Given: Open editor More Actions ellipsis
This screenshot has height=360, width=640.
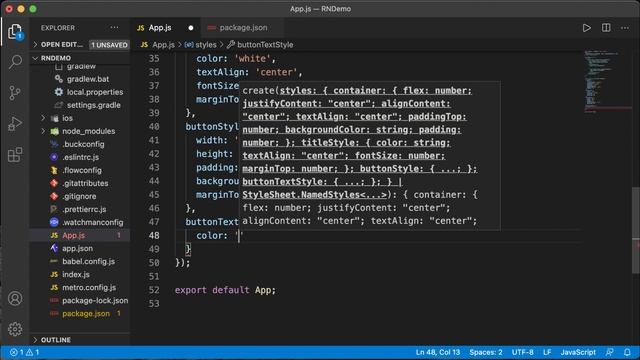Looking at the screenshot, I should point(625,28).
